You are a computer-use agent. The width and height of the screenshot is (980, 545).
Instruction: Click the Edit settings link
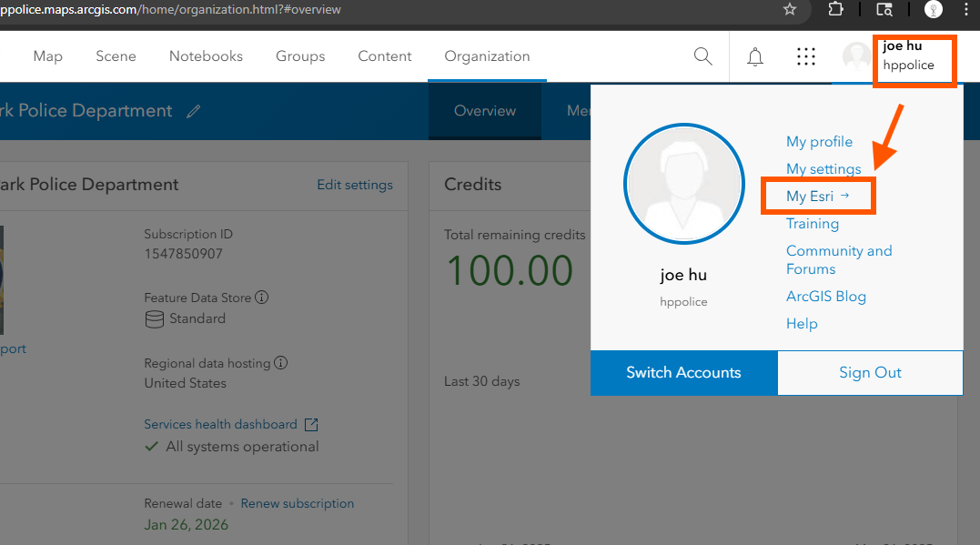355,185
